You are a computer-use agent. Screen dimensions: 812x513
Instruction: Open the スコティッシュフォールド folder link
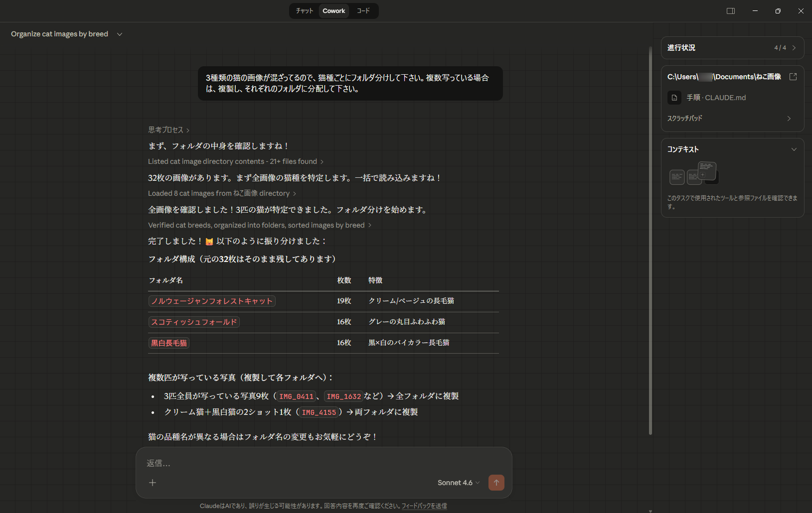(194, 322)
